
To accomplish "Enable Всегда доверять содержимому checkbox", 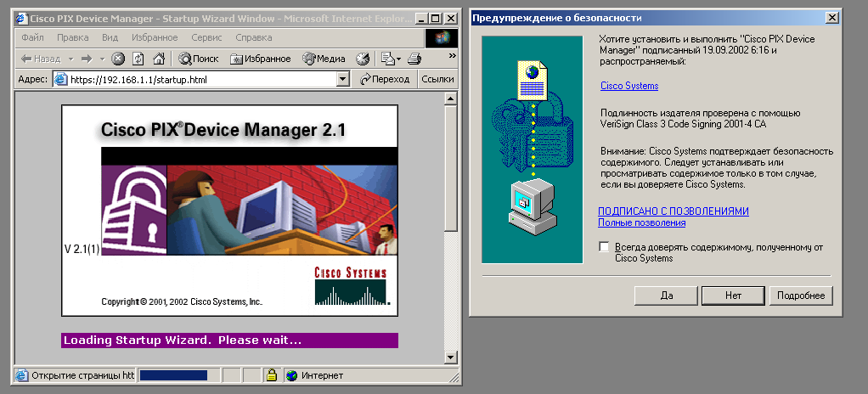I will pyautogui.click(x=604, y=247).
